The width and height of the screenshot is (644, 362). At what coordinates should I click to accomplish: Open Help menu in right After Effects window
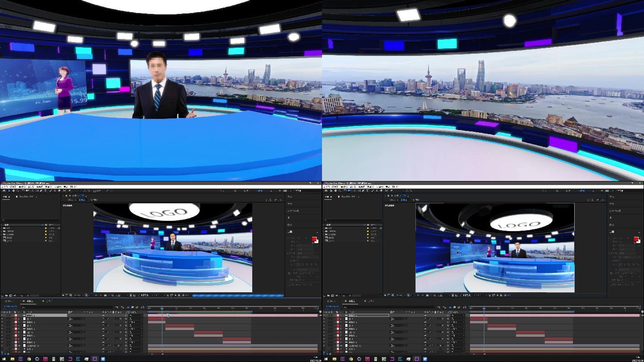coord(395,186)
